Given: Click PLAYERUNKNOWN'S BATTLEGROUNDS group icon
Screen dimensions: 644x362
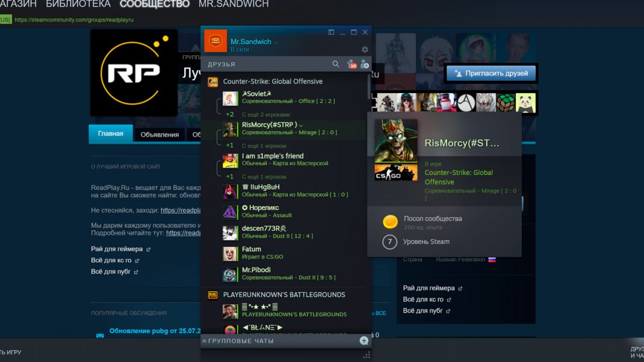Looking at the screenshot, I should coord(212,295).
